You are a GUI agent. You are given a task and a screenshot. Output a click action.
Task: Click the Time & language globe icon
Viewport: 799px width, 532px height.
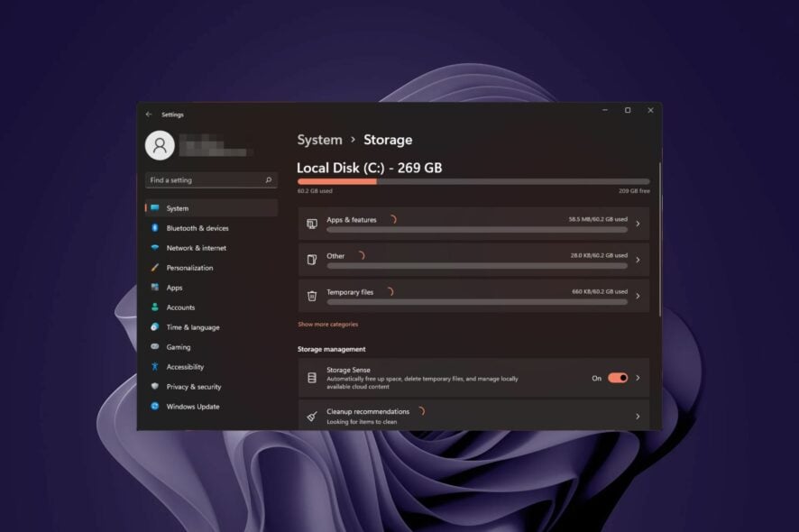click(x=155, y=327)
